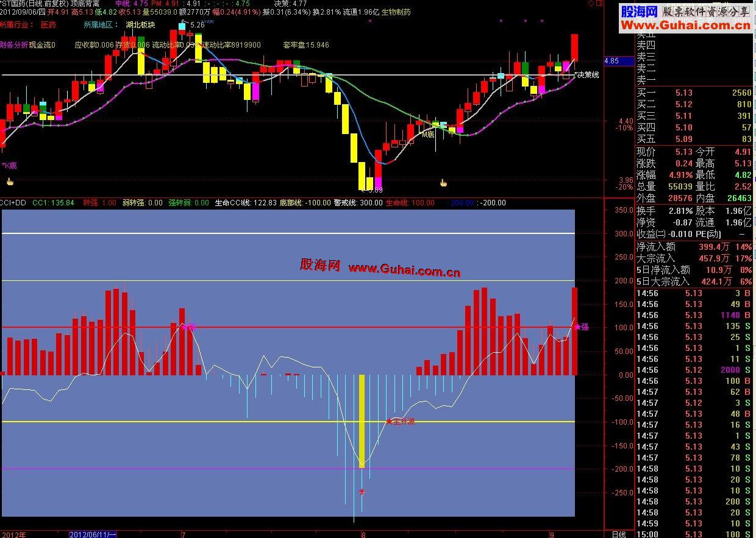This screenshot has height=538, width=756.
Task: Click the 流通1.96亿 value in header
Action: [x=361, y=12]
